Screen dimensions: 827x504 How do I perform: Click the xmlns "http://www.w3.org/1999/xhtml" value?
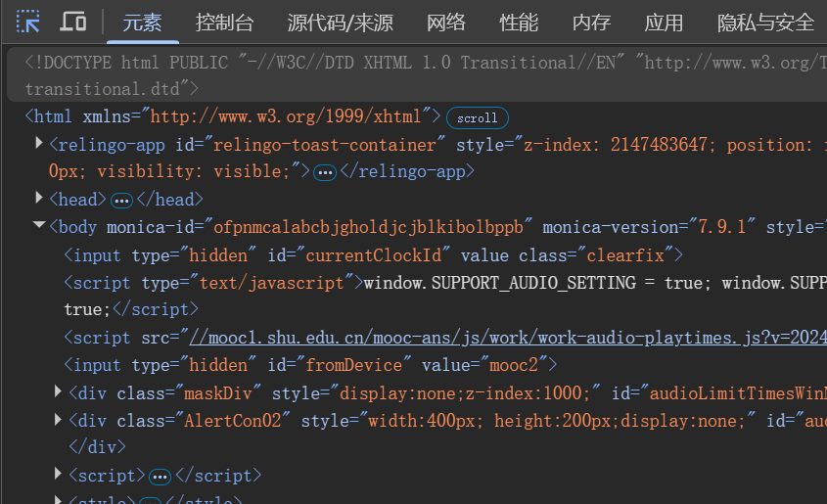coord(286,116)
